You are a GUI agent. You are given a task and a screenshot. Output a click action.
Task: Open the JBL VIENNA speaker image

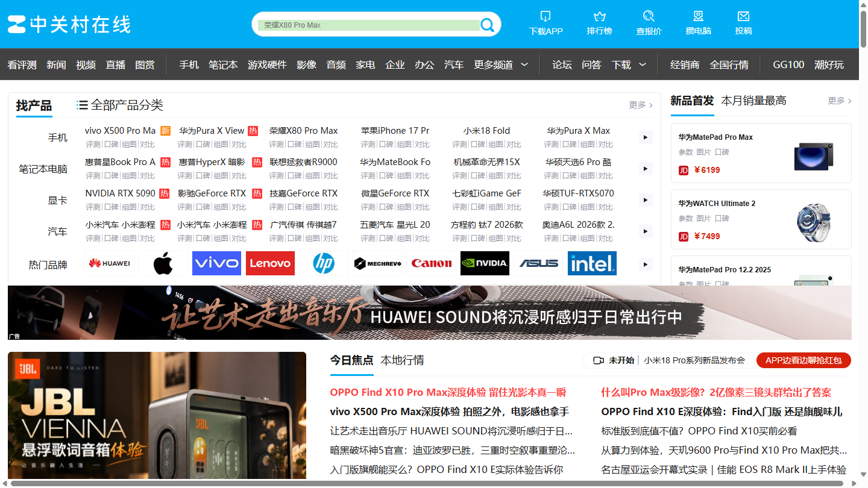157,416
